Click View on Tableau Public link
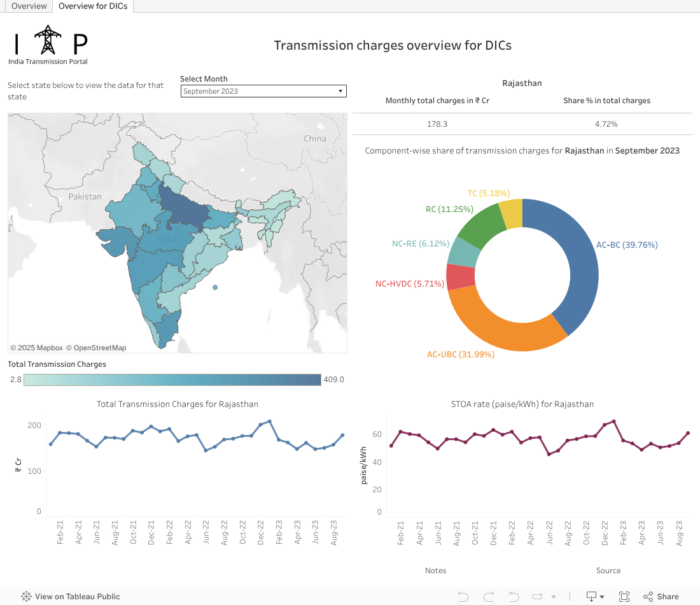This screenshot has height=605, width=700. [71, 597]
